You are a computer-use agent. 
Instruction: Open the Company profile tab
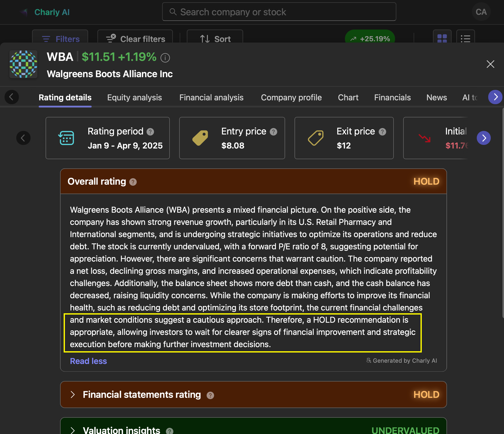291,98
